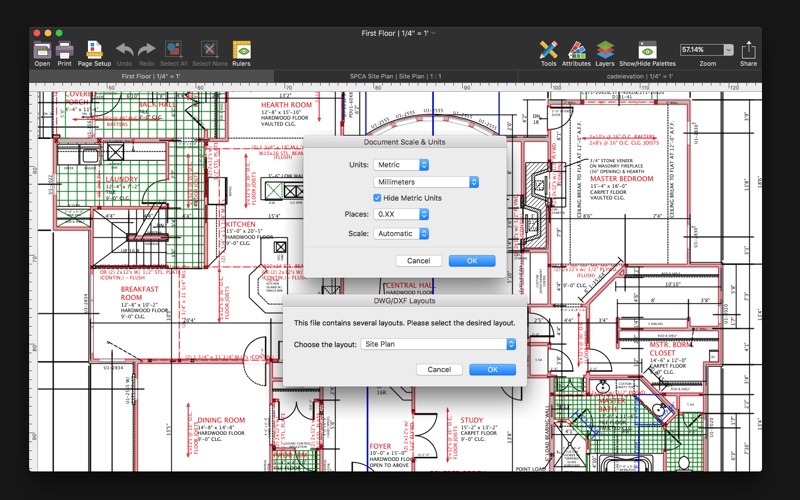Open the Scale dropdown showing Automatic
This screenshot has width=800, height=500.
(x=401, y=233)
